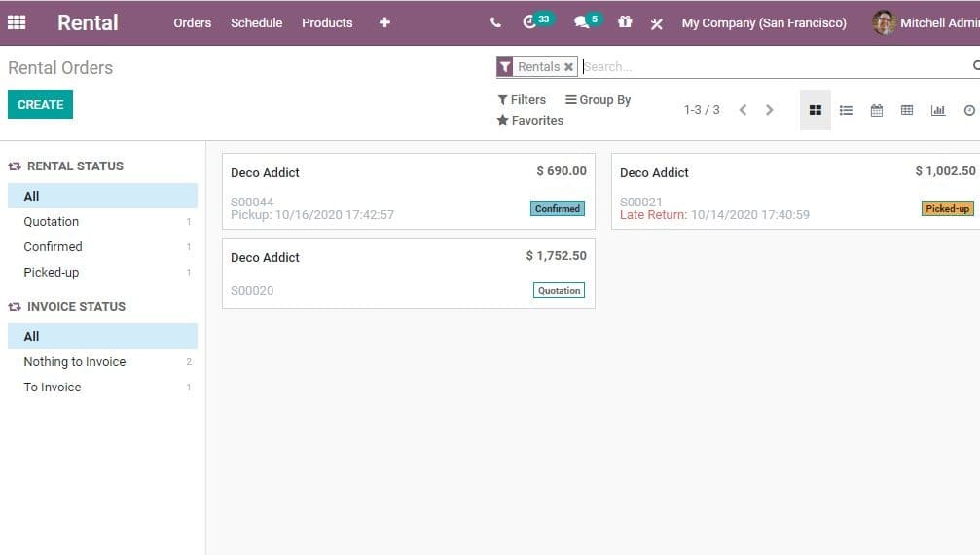Click the gift icon in navbar

point(625,22)
